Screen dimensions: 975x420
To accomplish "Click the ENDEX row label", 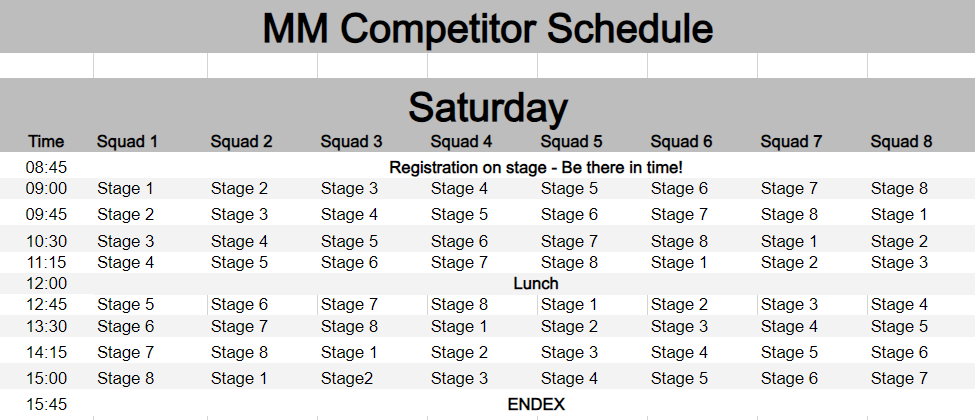I will click(x=536, y=404).
